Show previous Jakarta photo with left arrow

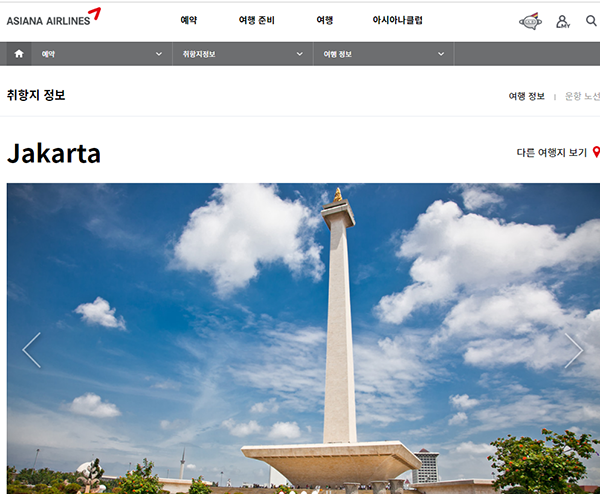point(32,350)
